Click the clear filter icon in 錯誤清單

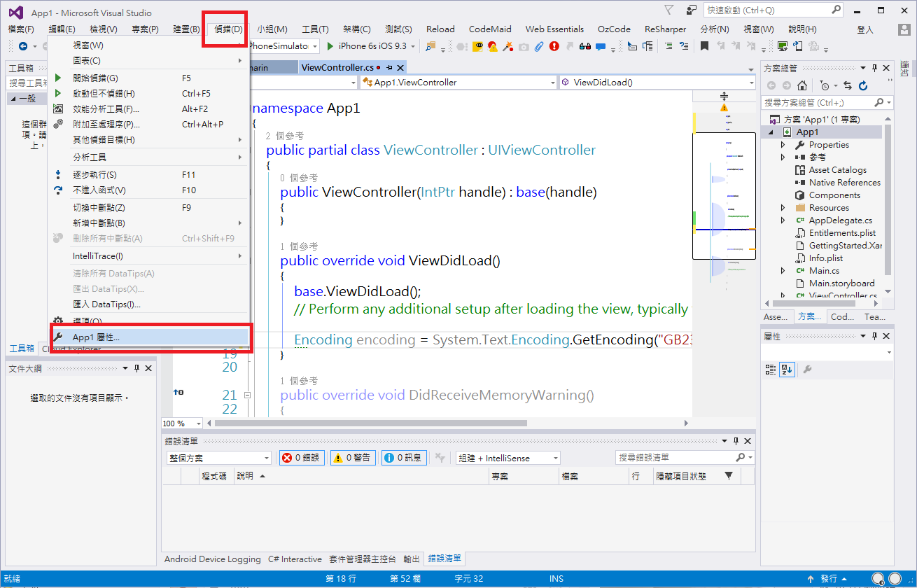click(440, 458)
